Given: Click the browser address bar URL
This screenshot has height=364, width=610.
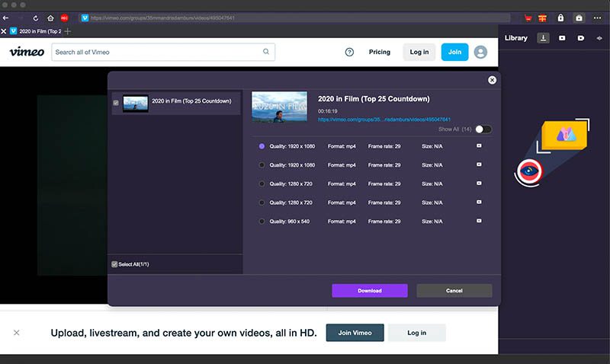Looking at the screenshot, I should tap(162, 18).
